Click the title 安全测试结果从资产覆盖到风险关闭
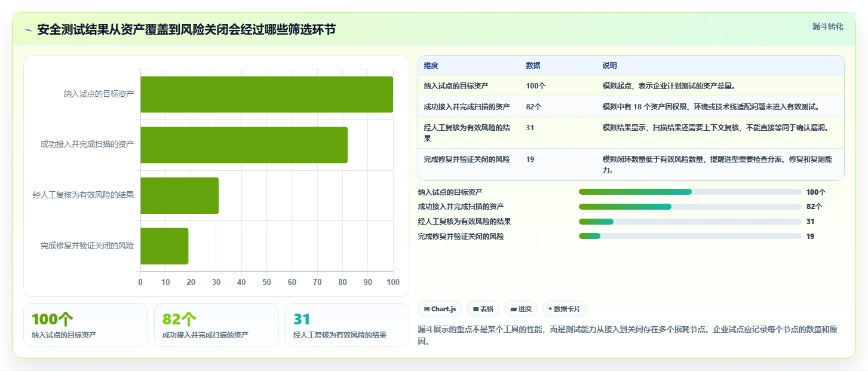The height and width of the screenshot is (371, 868). 186,30
